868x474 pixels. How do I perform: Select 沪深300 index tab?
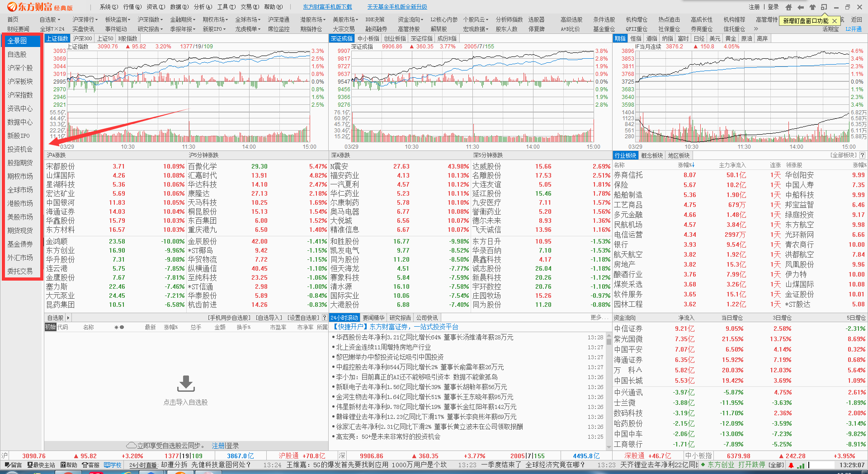(x=82, y=39)
